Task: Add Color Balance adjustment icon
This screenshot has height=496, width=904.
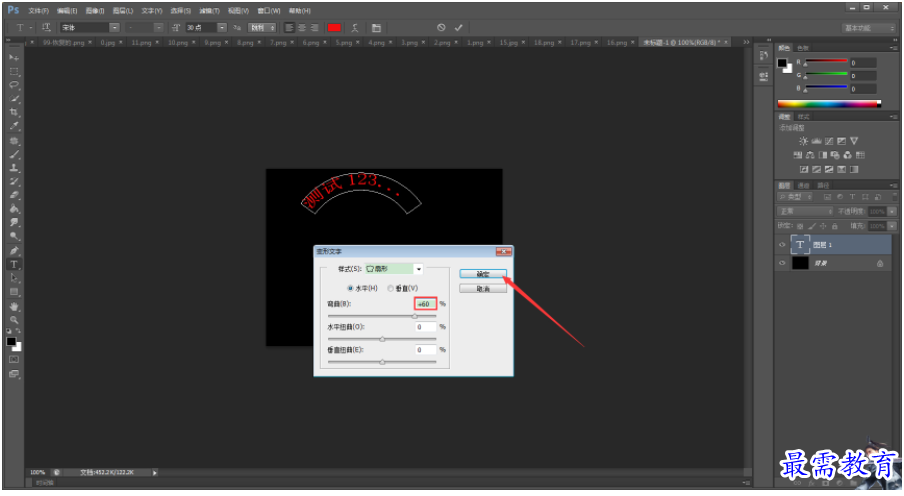Action: (x=810, y=155)
